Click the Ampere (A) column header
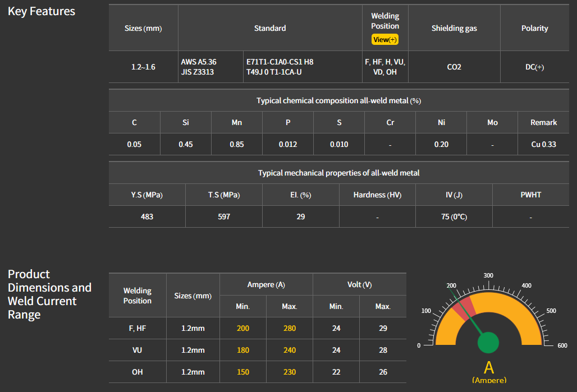The width and height of the screenshot is (577, 392). click(x=266, y=284)
